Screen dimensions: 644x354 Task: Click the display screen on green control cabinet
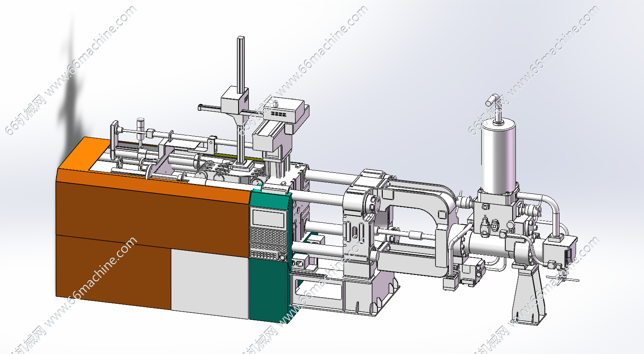coord(269,218)
